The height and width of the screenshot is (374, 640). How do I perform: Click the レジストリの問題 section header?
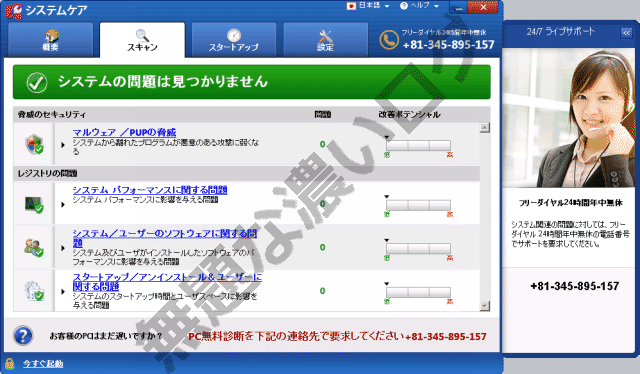pyautogui.click(x=47, y=174)
